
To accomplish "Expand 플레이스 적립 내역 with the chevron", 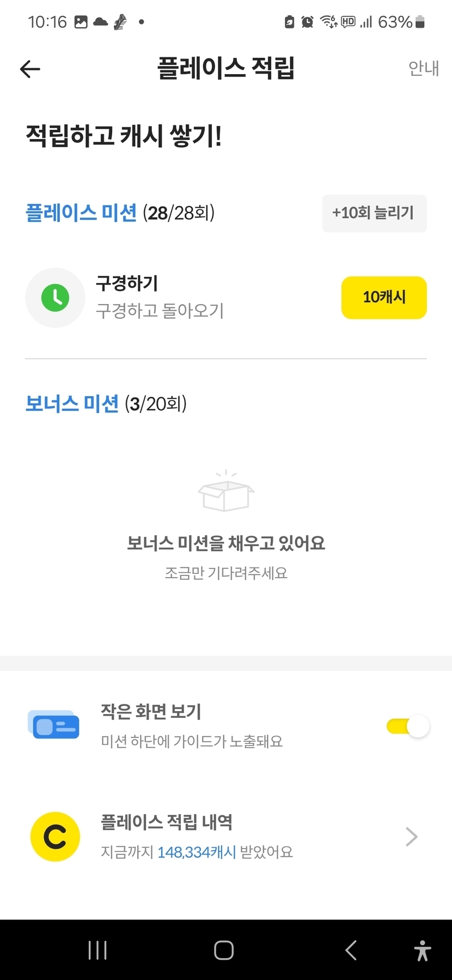I will click(x=412, y=837).
